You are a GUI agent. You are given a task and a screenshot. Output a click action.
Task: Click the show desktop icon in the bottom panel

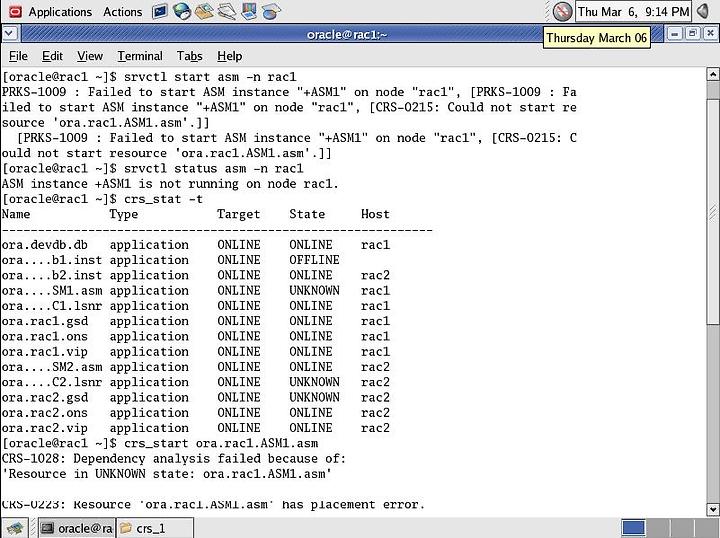click(x=15, y=528)
